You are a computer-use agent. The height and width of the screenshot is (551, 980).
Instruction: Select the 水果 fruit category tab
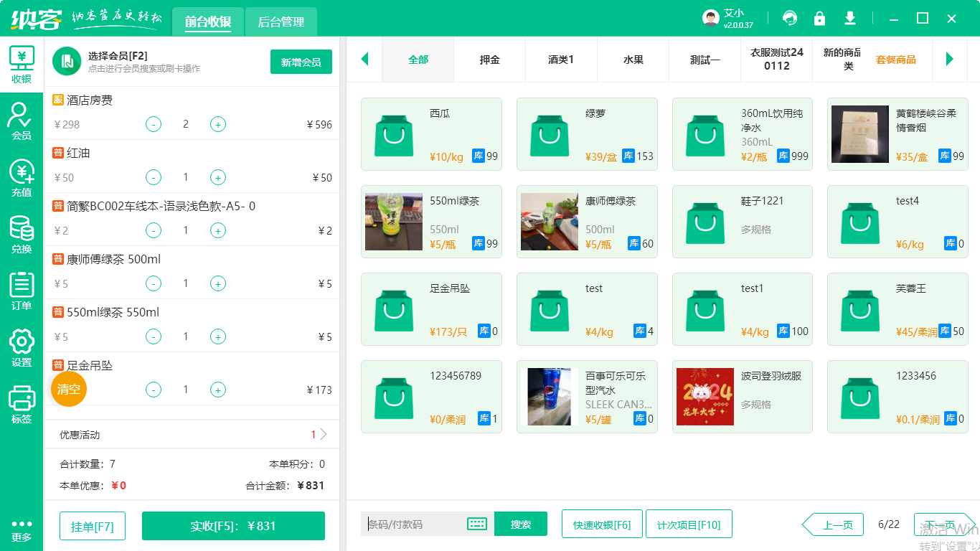pyautogui.click(x=632, y=60)
